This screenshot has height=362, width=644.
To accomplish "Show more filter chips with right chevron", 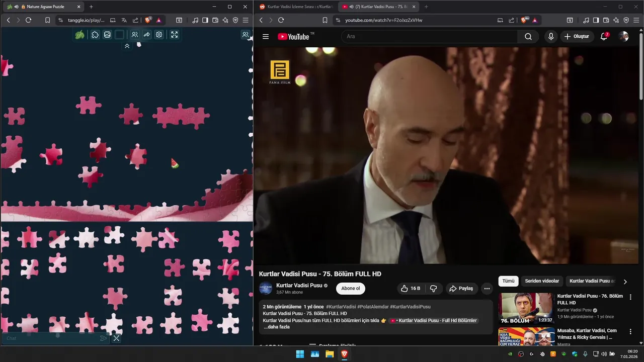I will (625, 282).
